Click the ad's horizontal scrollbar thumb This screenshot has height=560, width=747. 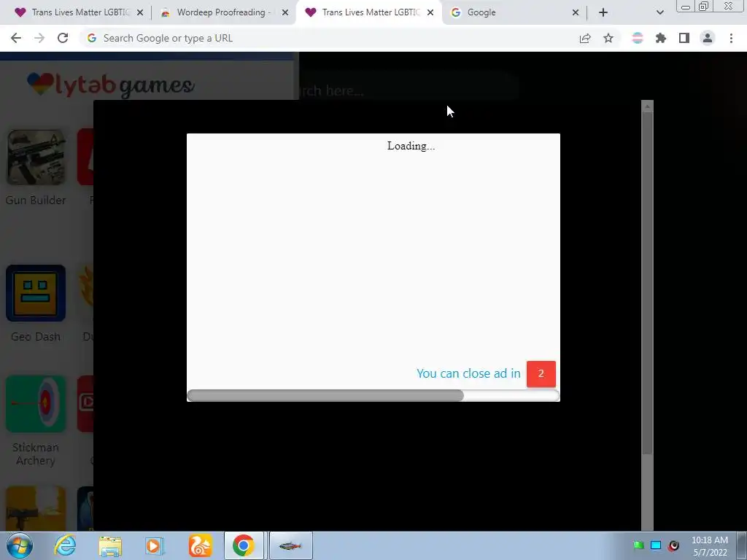325,395
